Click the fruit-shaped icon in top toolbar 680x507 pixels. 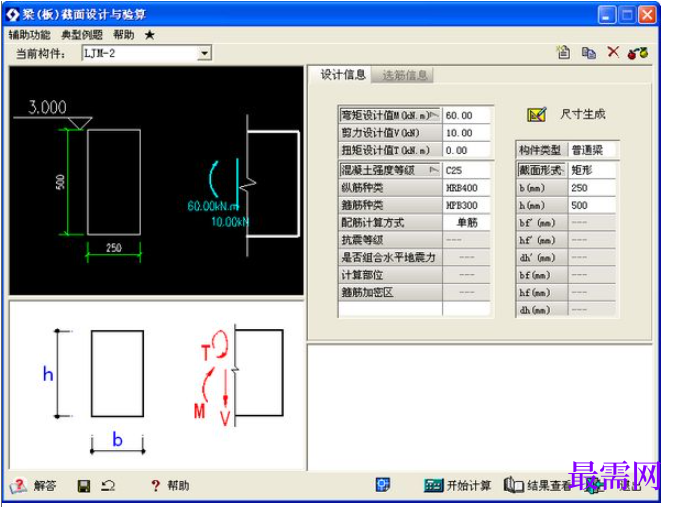pos(638,53)
